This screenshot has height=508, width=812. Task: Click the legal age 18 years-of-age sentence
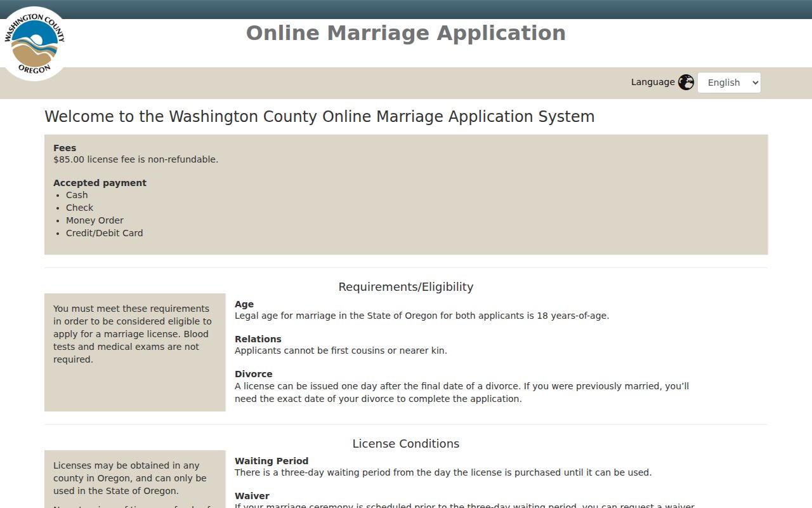click(422, 316)
